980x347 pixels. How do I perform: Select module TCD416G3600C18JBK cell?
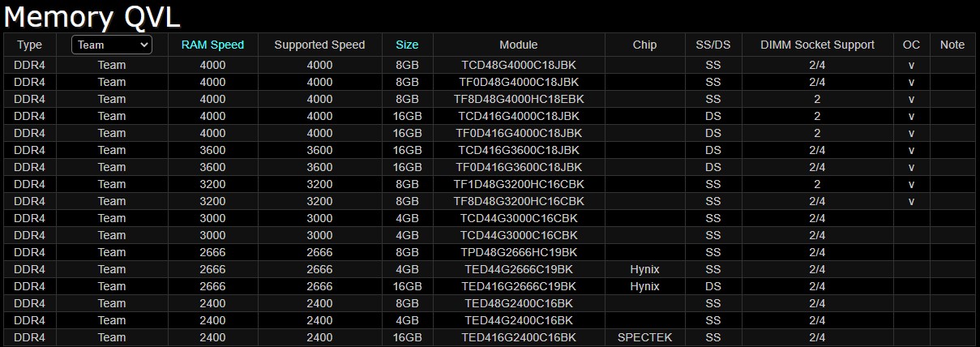point(518,150)
